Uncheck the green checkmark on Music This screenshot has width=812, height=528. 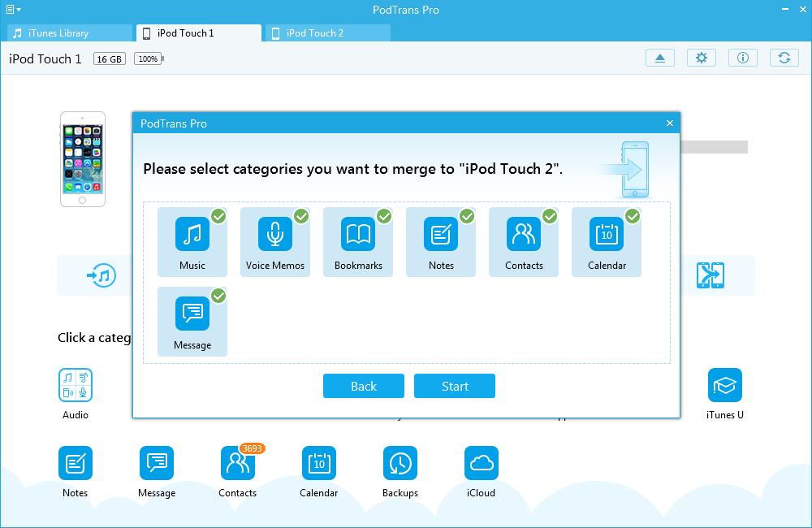[218, 216]
